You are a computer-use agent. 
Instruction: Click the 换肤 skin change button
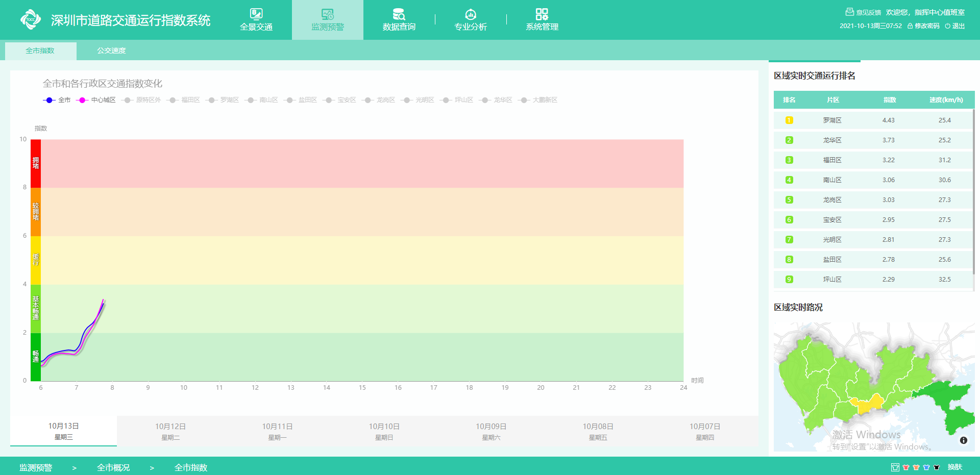tap(954, 467)
